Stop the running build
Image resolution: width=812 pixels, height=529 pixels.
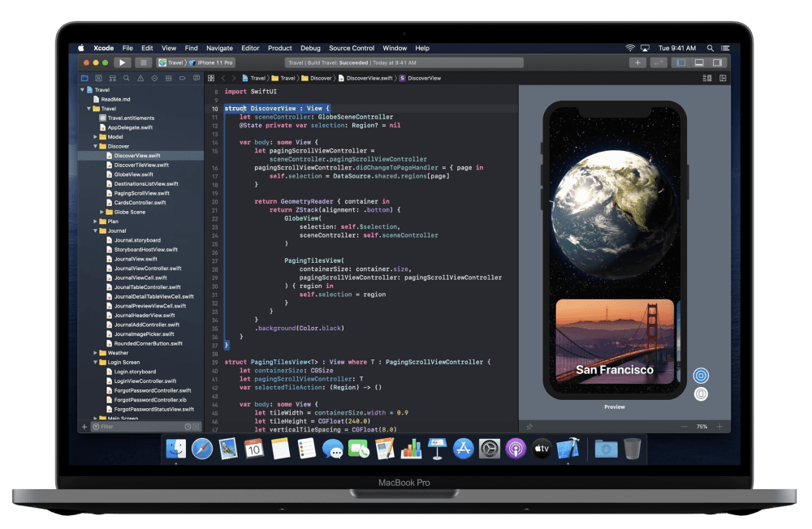(143, 62)
